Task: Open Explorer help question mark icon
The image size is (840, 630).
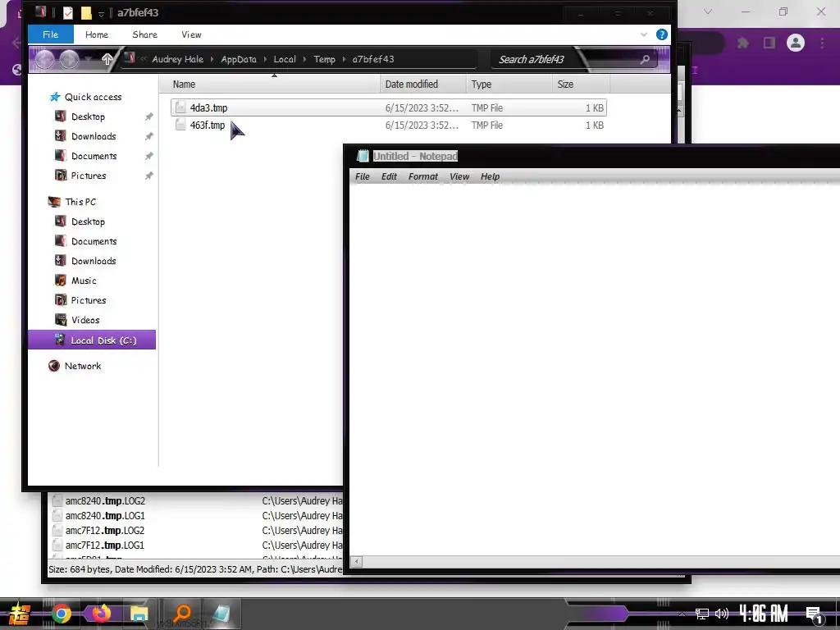Action: (662, 34)
